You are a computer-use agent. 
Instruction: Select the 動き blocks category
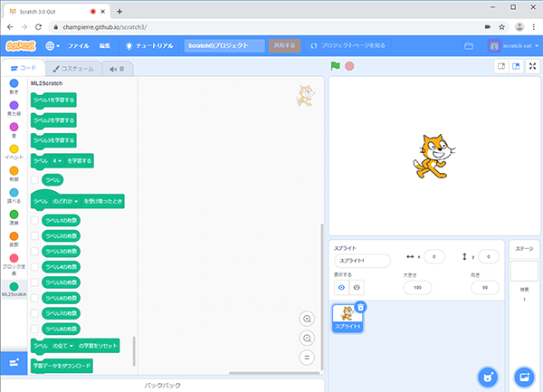coord(14,87)
